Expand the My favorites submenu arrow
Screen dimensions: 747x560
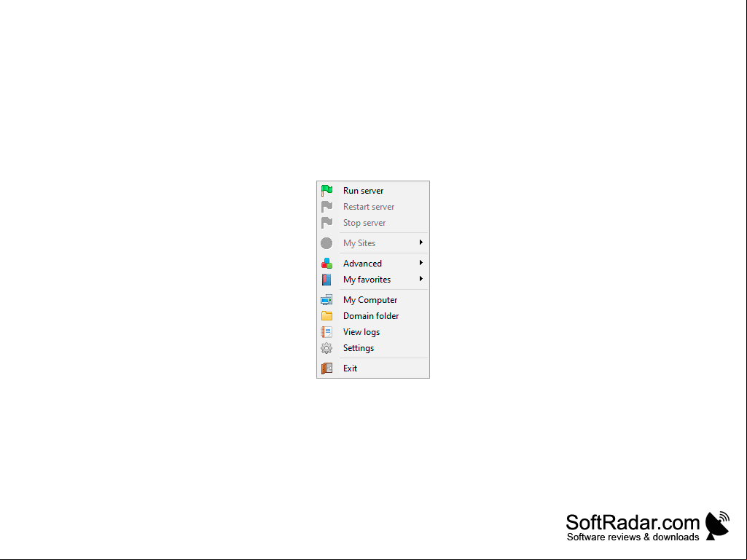pyautogui.click(x=421, y=279)
